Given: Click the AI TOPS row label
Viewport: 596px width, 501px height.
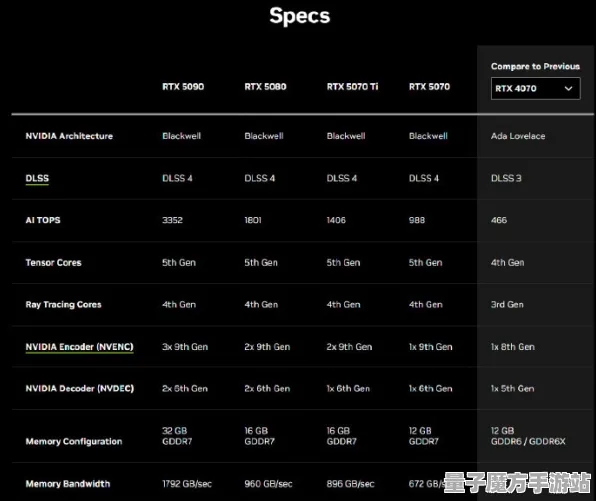Looking at the screenshot, I should point(43,220).
